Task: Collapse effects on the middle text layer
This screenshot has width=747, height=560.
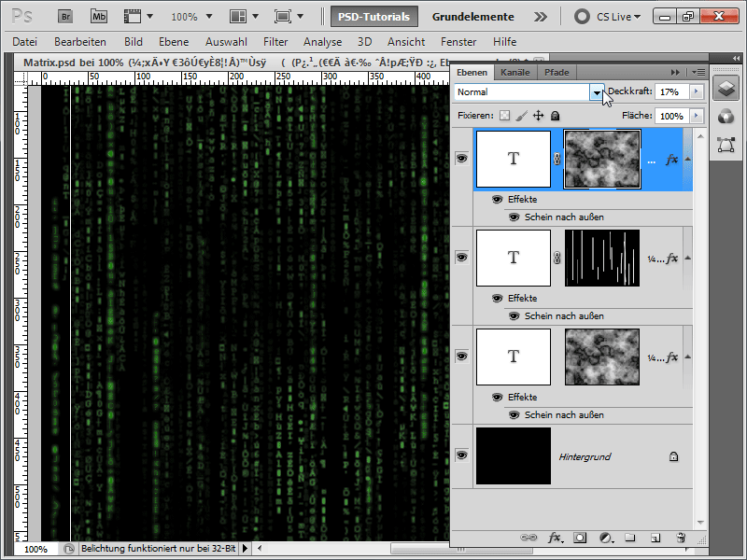Action: [687, 259]
